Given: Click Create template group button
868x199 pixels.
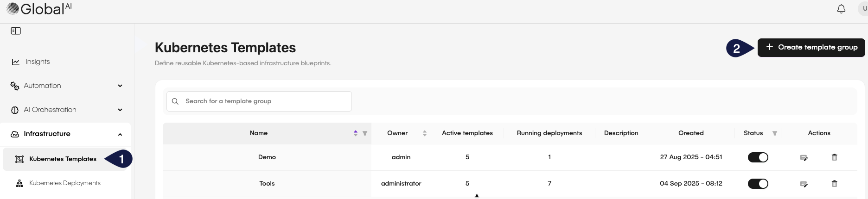Looking at the screenshot, I should (x=811, y=47).
